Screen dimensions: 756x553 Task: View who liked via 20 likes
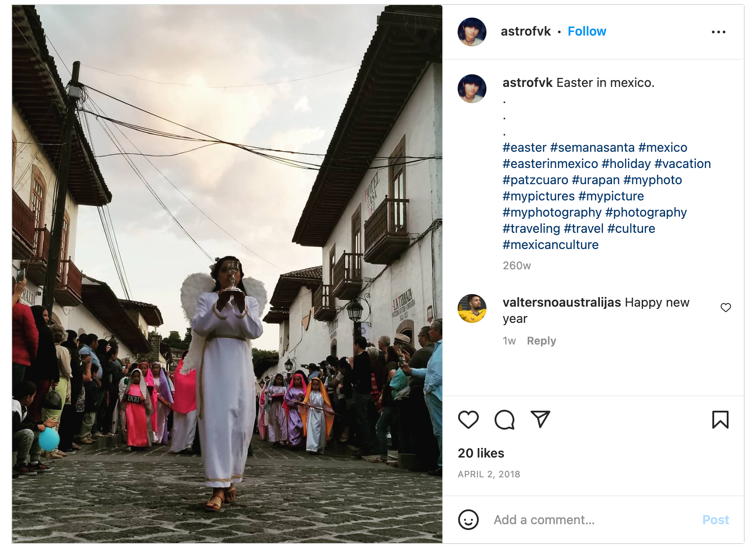pyautogui.click(x=481, y=453)
